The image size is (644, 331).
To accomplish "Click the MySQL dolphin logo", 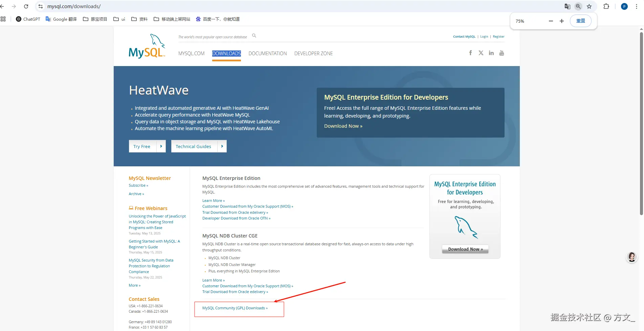I will (x=147, y=46).
